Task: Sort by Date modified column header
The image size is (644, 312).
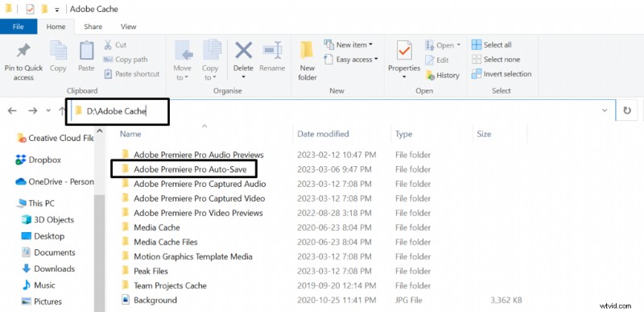Action: 323,134
